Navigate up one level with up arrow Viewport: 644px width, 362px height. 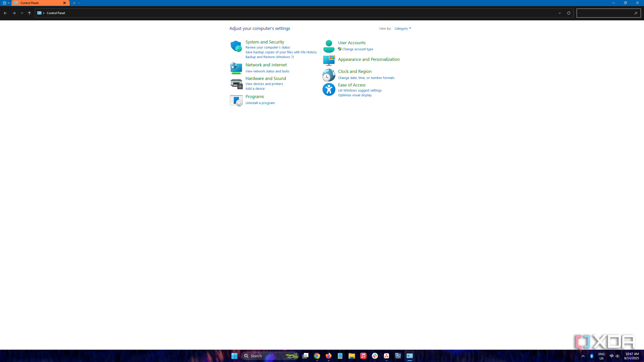point(29,13)
